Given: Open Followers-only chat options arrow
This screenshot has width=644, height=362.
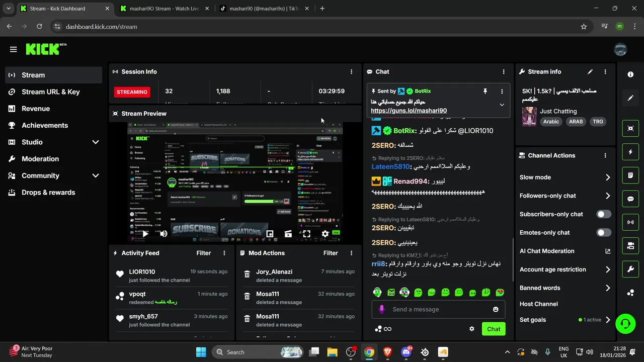Looking at the screenshot, I should point(608,196).
